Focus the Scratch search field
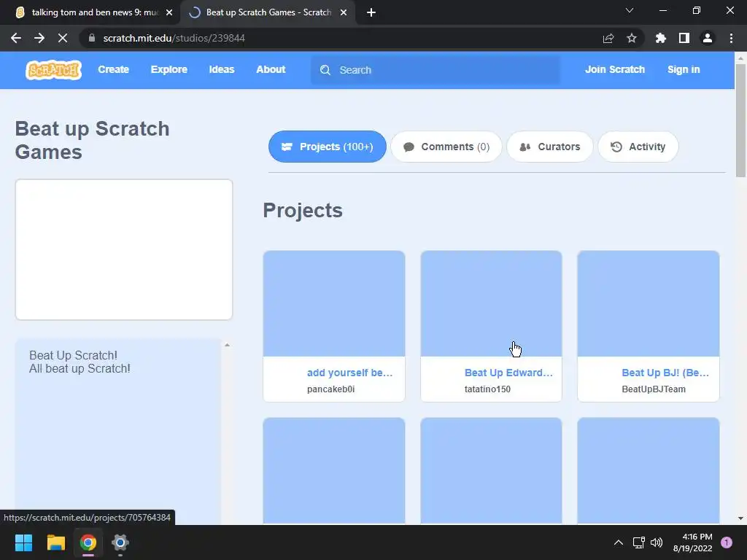The height and width of the screenshot is (560, 747). [436, 70]
